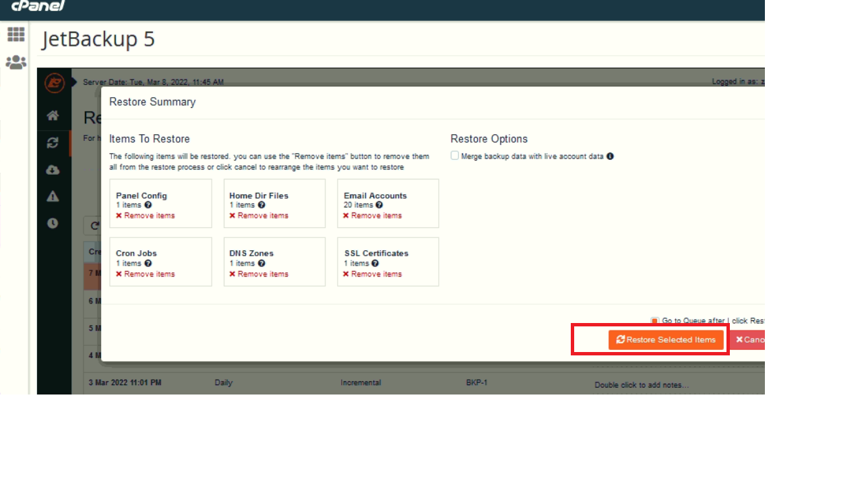Open JetBackup alerts warning icon
Screen dimensions: 868x497
pyautogui.click(x=53, y=196)
